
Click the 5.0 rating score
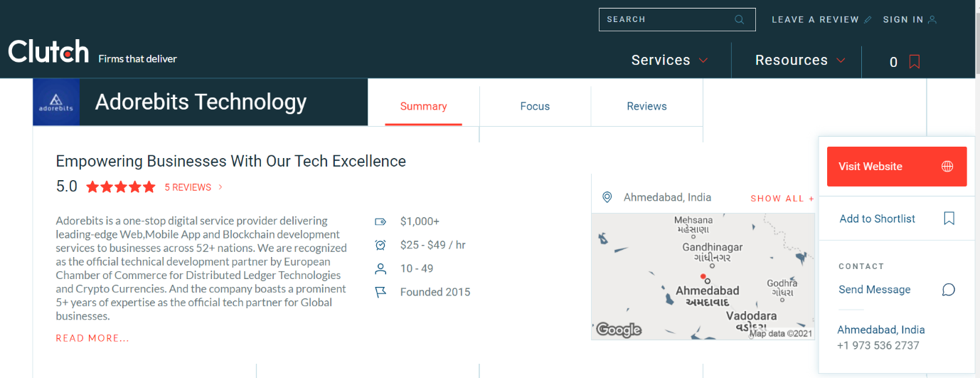pos(67,187)
